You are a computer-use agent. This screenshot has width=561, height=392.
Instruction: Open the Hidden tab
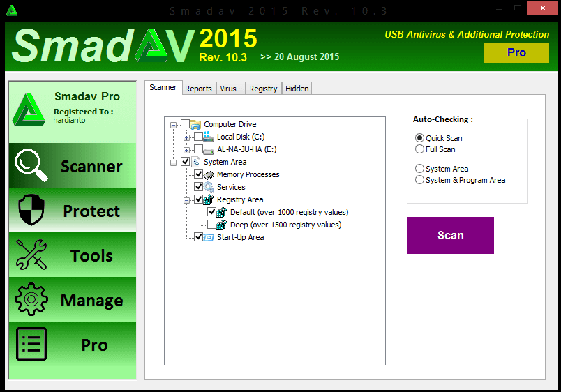pyautogui.click(x=297, y=89)
